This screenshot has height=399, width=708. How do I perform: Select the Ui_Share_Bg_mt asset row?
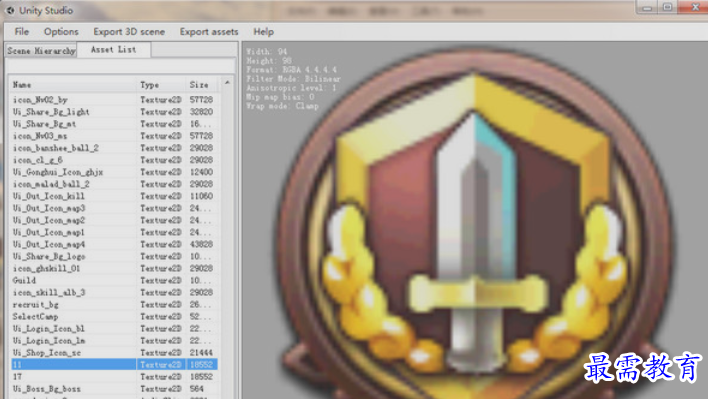(x=114, y=124)
